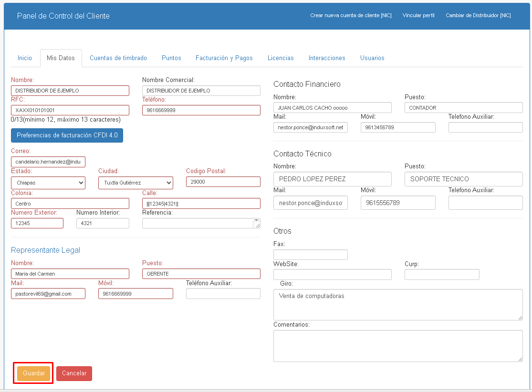Click the Giro text area
The height and width of the screenshot is (392, 532).
398,304
